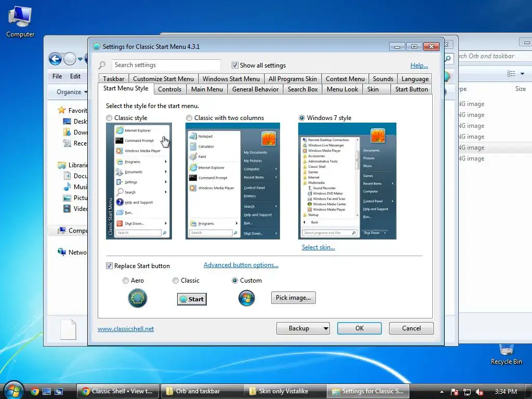The width and height of the screenshot is (532, 399).
Task: Click the Custom Windows orb button image
Action: click(247, 298)
